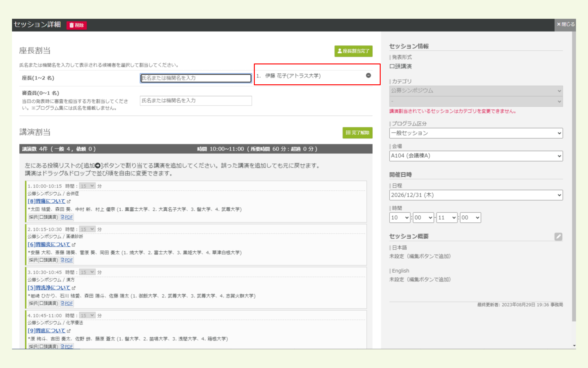
Task: Open the PDF for 胃底について
Action: click(67, 346)
